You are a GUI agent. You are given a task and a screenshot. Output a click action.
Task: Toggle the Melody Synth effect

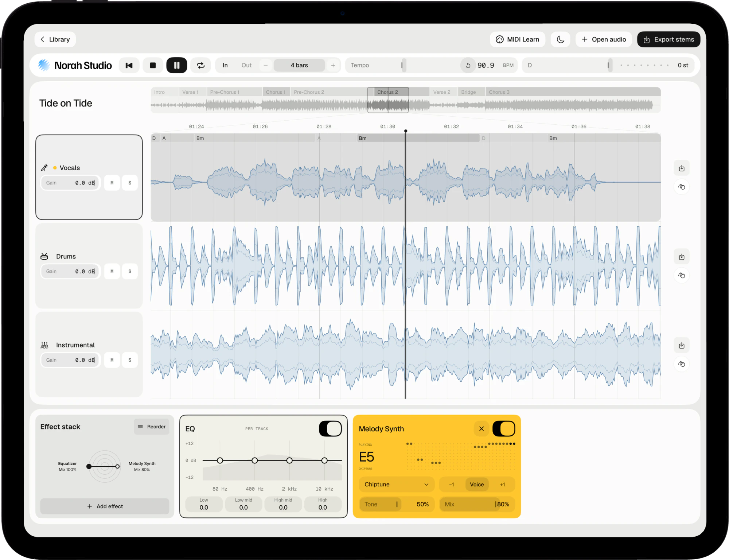coord(504,428)
